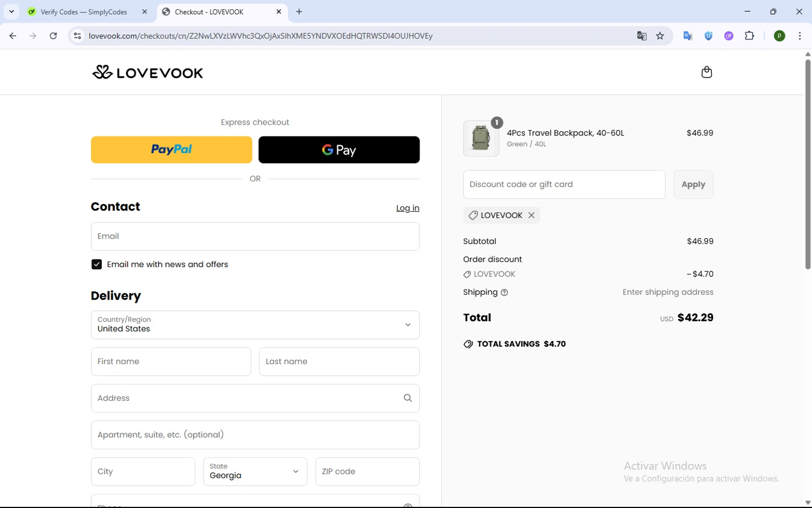Open the shopping bag cart icon
Viewport: 812px width, 508px height.
tap(706, 72)
